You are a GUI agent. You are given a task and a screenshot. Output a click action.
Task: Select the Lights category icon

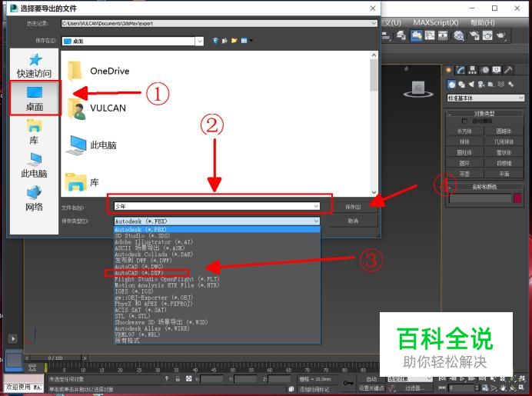click(x=471, y=84)
